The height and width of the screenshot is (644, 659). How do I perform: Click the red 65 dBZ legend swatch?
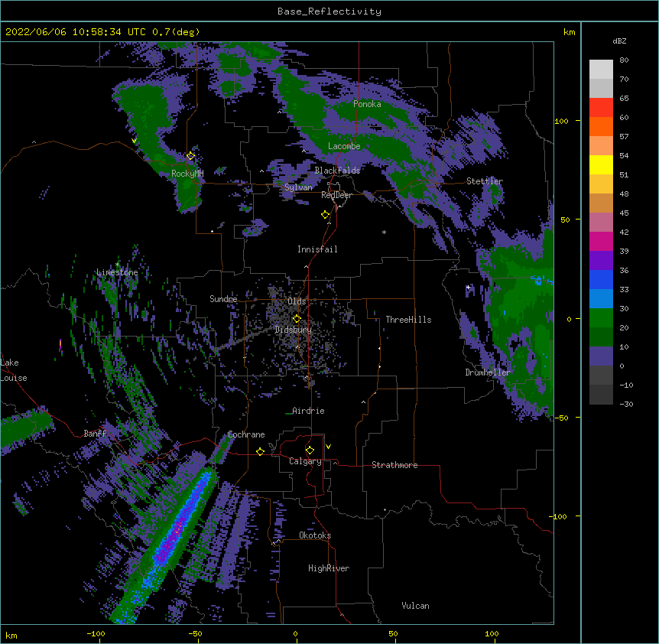pos(601,108)
